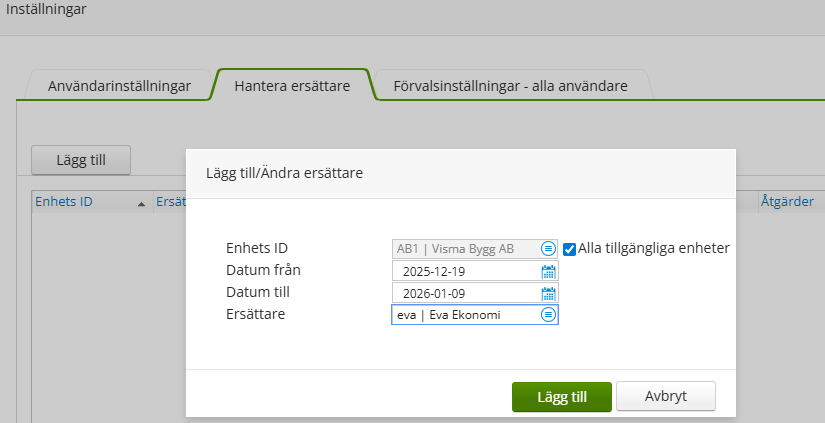Screen dimensions: 825x423
Task: Focus the Ersättare input field
Action: point(475,315)
